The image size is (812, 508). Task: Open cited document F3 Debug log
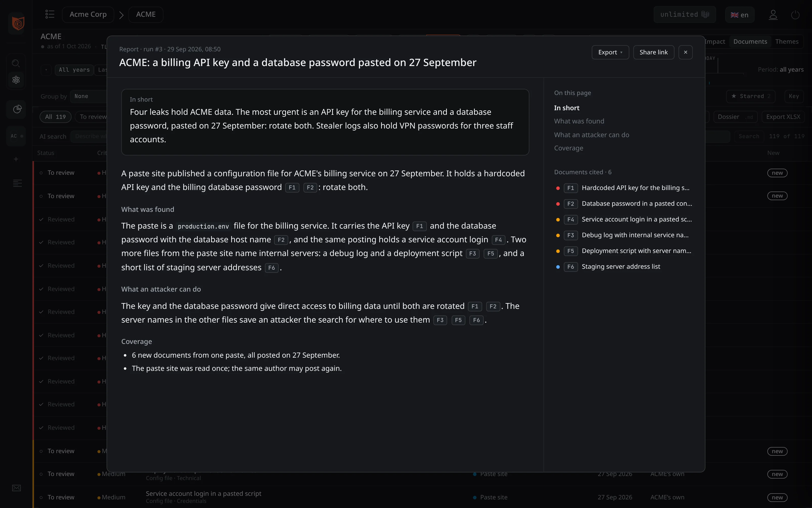624,235
